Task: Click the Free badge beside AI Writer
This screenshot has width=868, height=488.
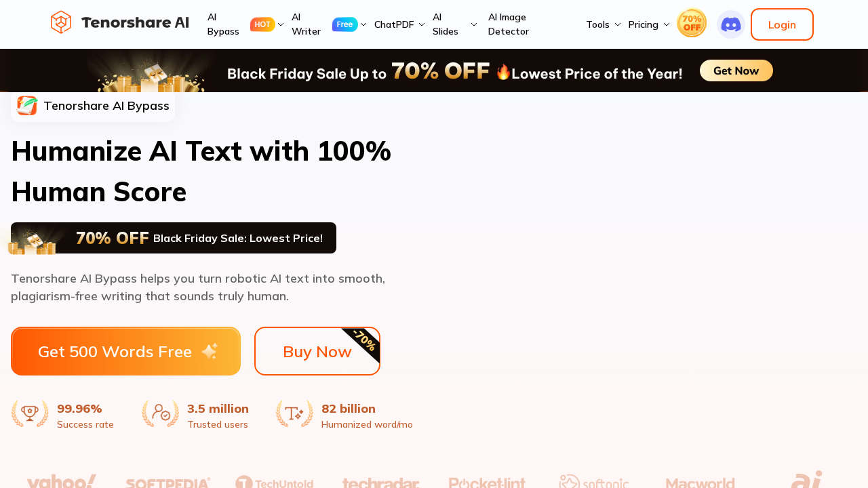Action: [x=344, y=24]
